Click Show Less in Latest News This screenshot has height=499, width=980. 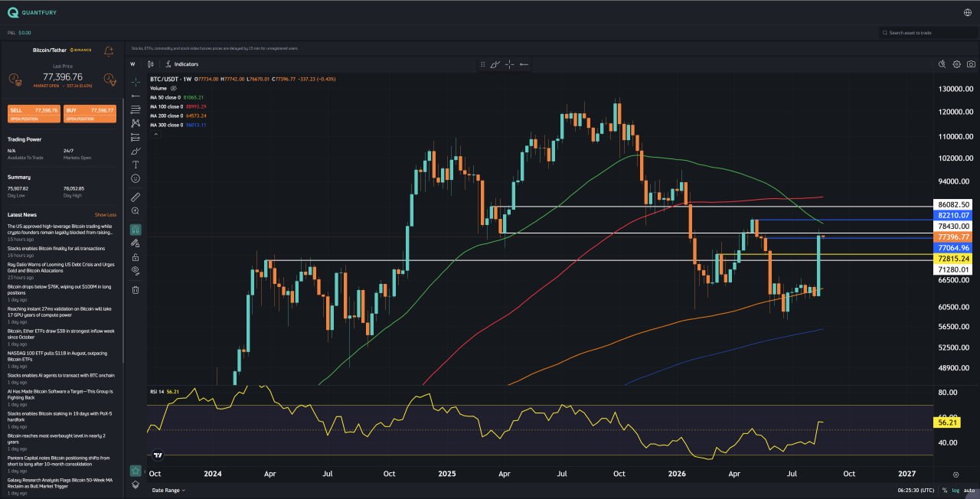pyautogui.click(x=106, y=215)
